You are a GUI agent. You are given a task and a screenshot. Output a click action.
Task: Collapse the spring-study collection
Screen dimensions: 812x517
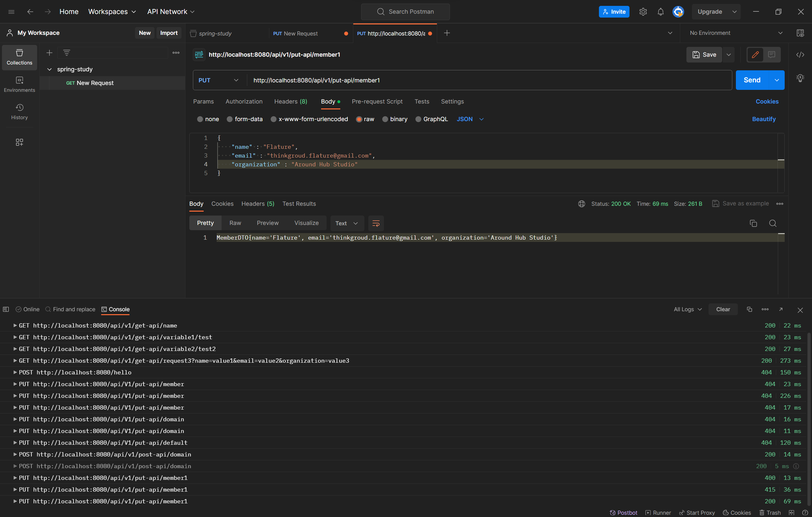click(x=49, y=70)
